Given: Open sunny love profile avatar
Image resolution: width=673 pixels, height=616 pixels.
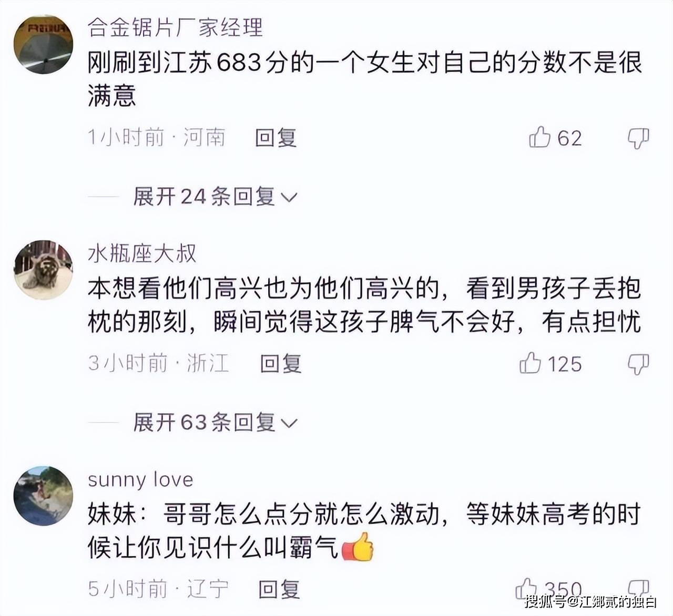Looking at the screenshot, I should click(43, 496).
